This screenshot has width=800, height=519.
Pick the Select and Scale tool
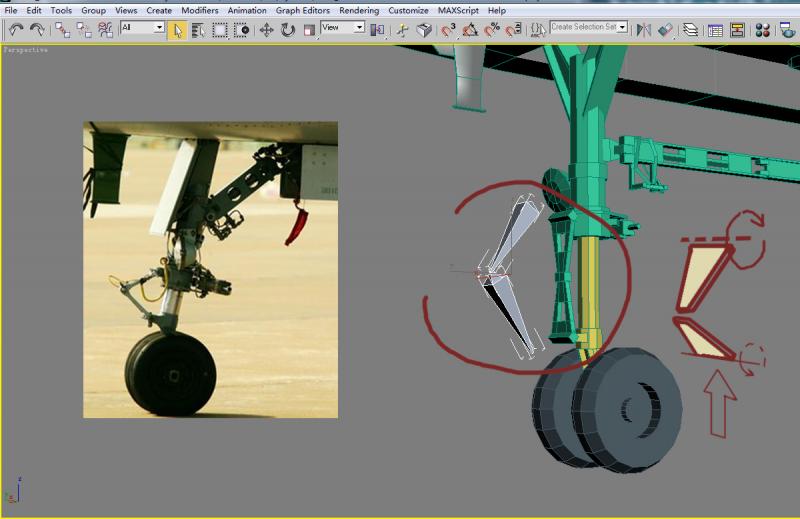click(309, 31)
